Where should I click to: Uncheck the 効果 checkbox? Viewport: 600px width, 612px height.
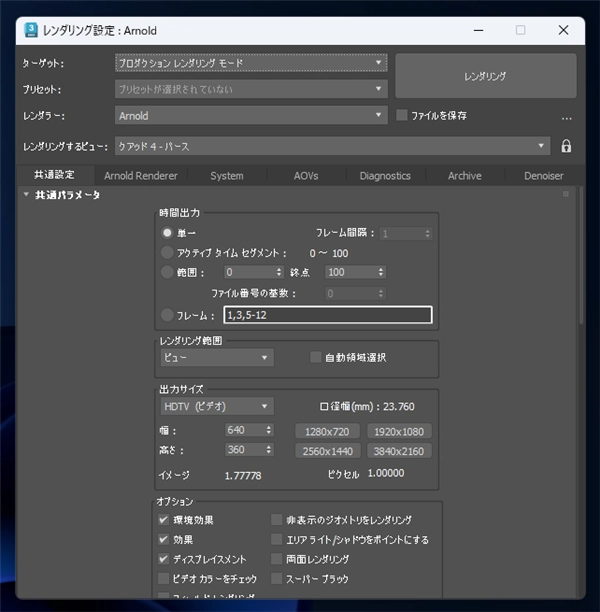coord(163,539)
